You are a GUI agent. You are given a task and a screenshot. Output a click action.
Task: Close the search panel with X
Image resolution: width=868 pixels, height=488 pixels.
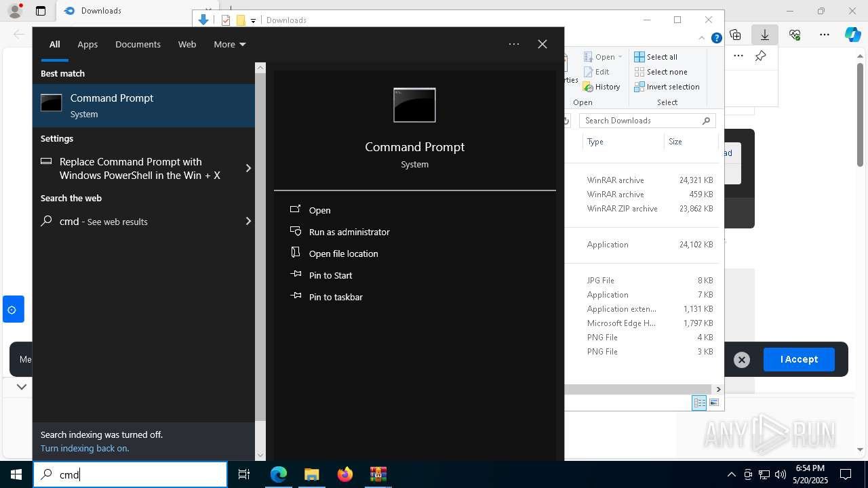pos(542,44)
